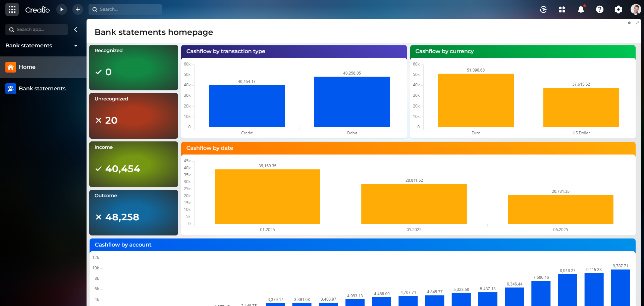Click the 51,096.60 value label

click(476, 70)
